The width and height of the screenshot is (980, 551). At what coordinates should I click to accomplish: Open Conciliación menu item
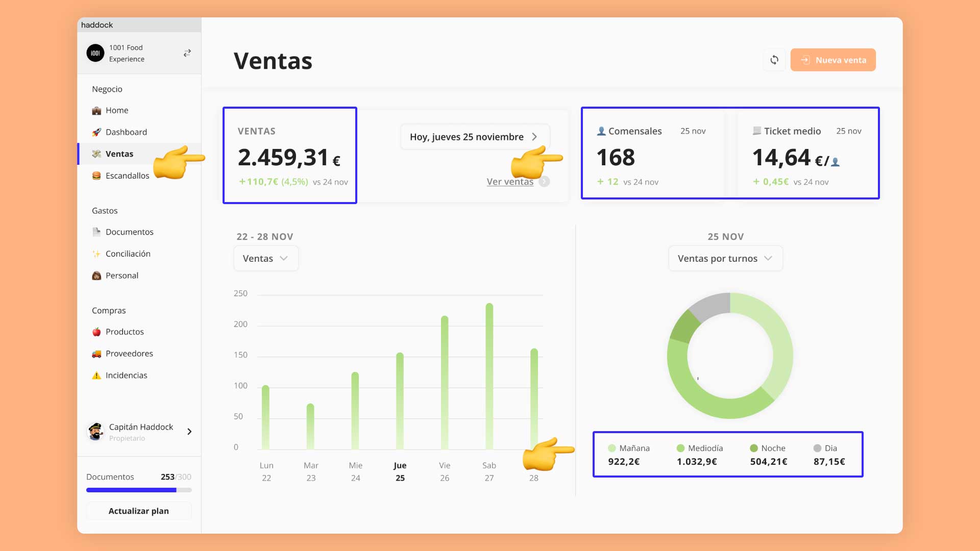tap(128, 254)
